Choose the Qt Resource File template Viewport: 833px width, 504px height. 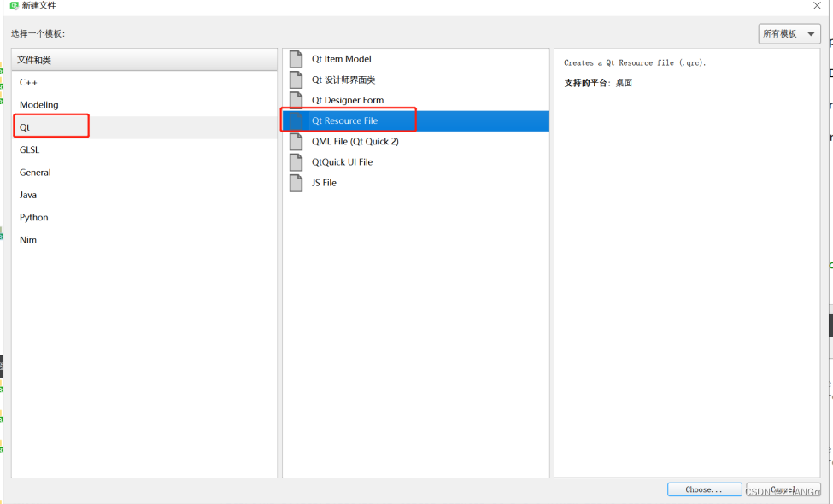[x=416, y=120]
